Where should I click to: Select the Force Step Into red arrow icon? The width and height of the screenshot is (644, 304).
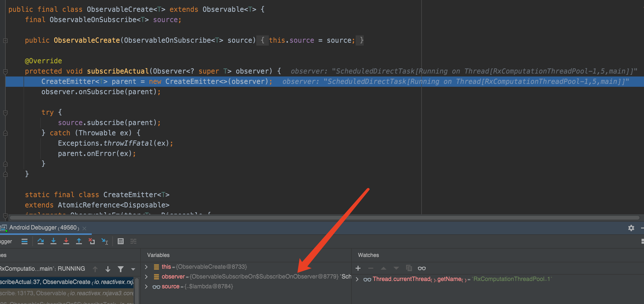click(x=66, y=241)
